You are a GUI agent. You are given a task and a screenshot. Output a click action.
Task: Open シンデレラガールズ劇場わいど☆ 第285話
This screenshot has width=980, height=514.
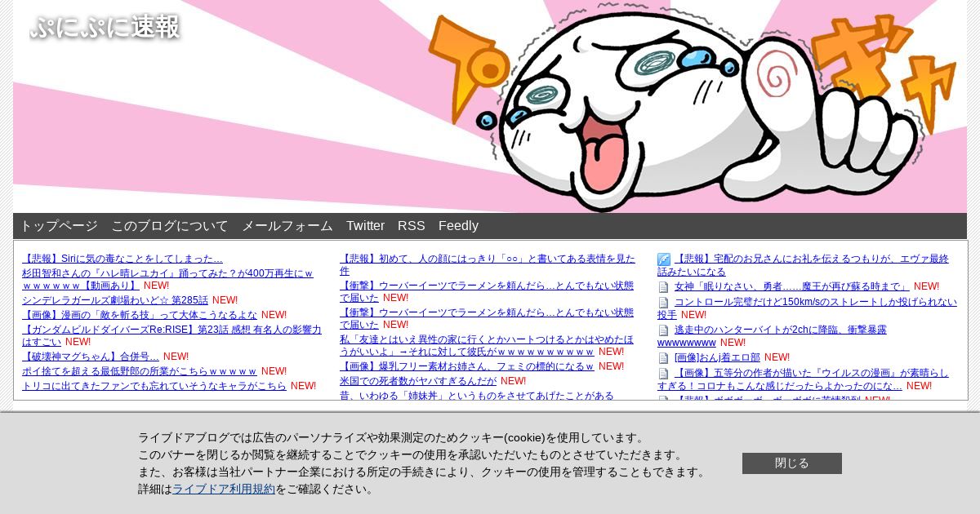click(x=115, y=300)
